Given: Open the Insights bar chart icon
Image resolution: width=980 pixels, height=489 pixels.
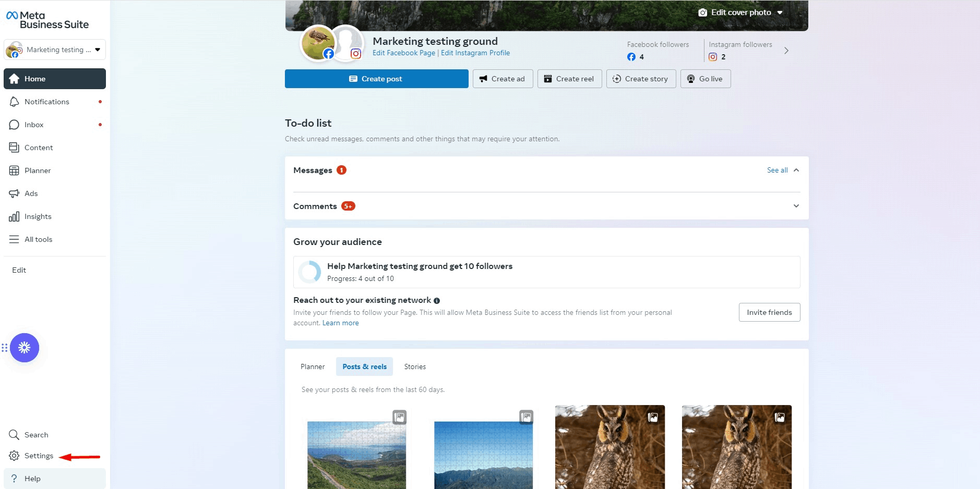Looking at the screenshot, I should coord(14,216).
